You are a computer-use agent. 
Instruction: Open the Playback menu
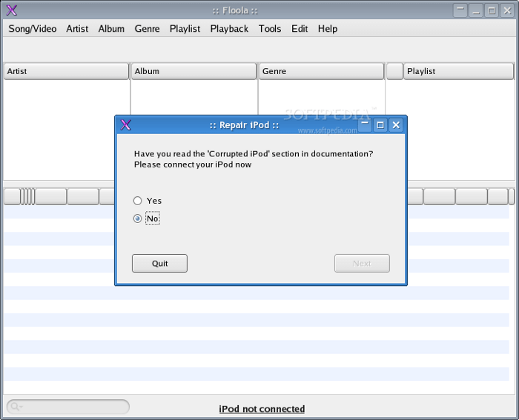tap(229, 29)
